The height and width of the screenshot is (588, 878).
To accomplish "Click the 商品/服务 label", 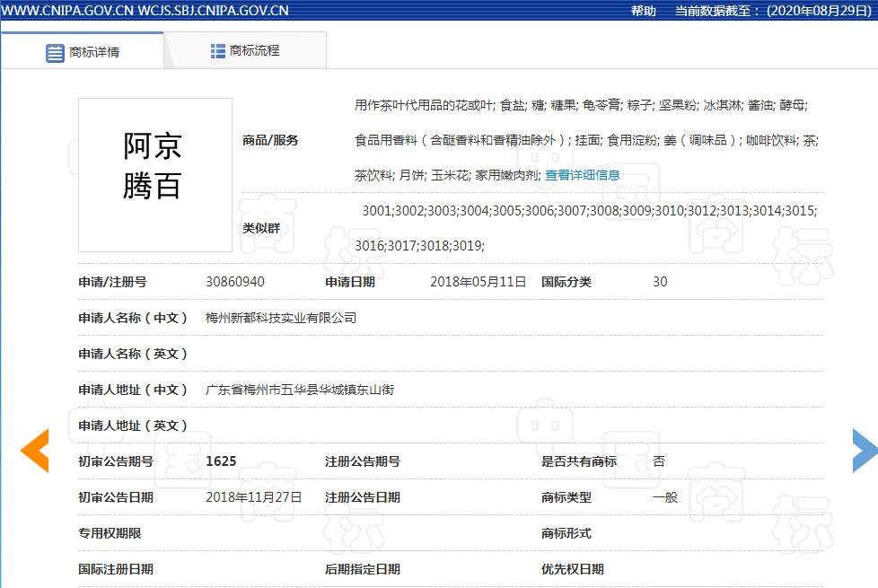I will [x=270, y=141].
